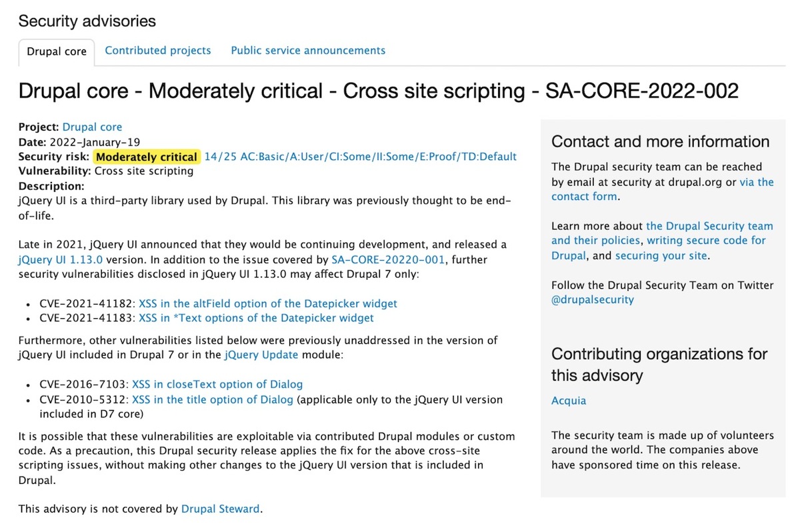This screenshot has height=532, width=800.
Task: Open the SA-CORE-20220-001 advisory link
Action: pyautogui.click(x=388, y=259)
